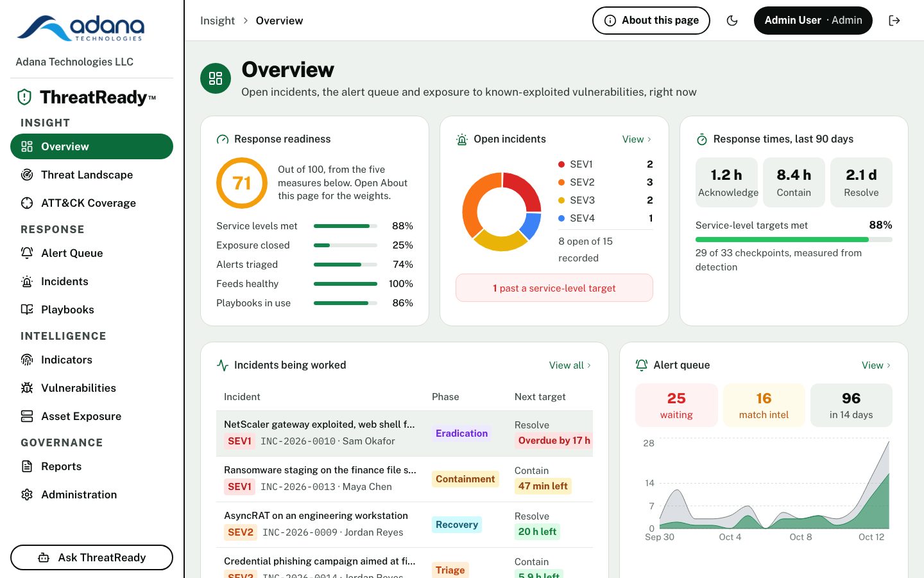
Task: Open the NetScaler gateway exploited incident row
Action: [404, 433]
